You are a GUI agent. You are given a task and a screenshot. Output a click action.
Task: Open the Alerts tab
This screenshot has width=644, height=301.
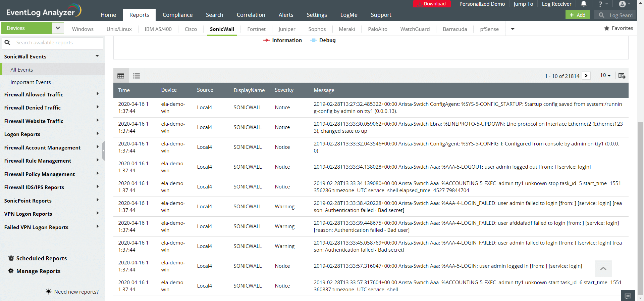[286, 15]
